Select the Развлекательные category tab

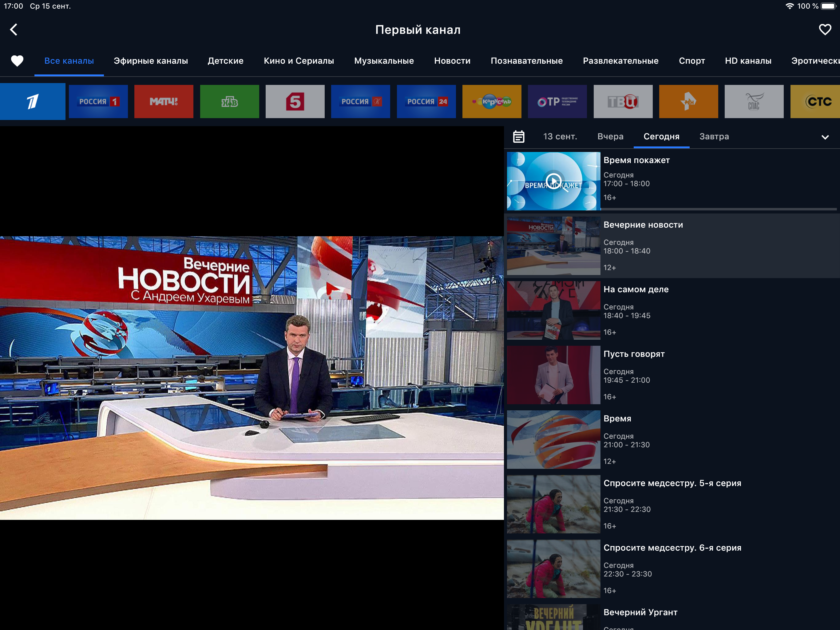[620, 61]
